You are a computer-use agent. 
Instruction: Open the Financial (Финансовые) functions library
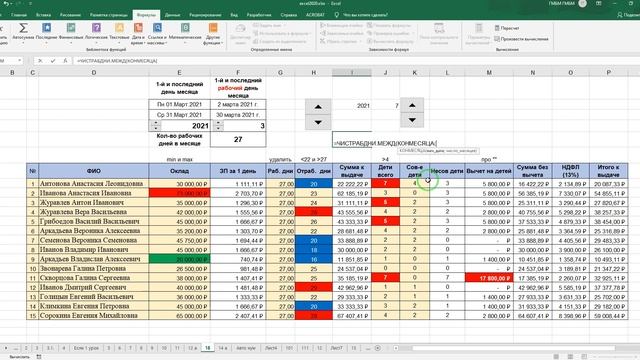tap(71, 32)
